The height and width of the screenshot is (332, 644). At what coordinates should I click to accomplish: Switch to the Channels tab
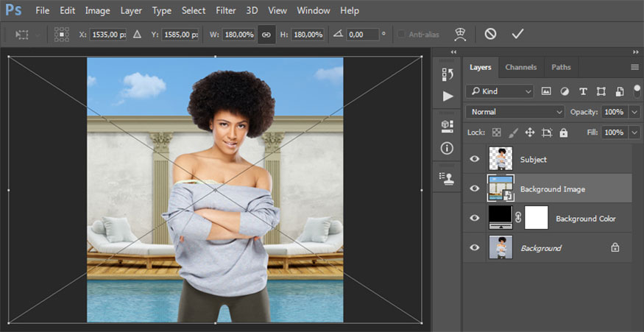pyautogui.click(x=520, y=67)
